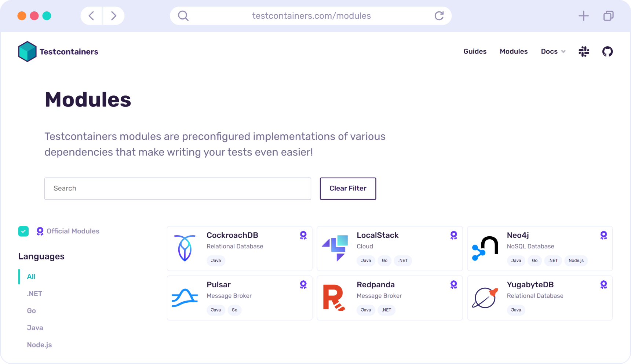Open the YugabyteDB module title

[x=530, y=285]
